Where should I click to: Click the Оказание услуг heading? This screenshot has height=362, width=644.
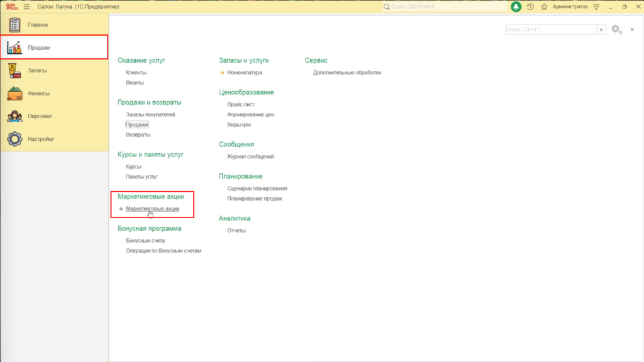click(x=142, y=60)
